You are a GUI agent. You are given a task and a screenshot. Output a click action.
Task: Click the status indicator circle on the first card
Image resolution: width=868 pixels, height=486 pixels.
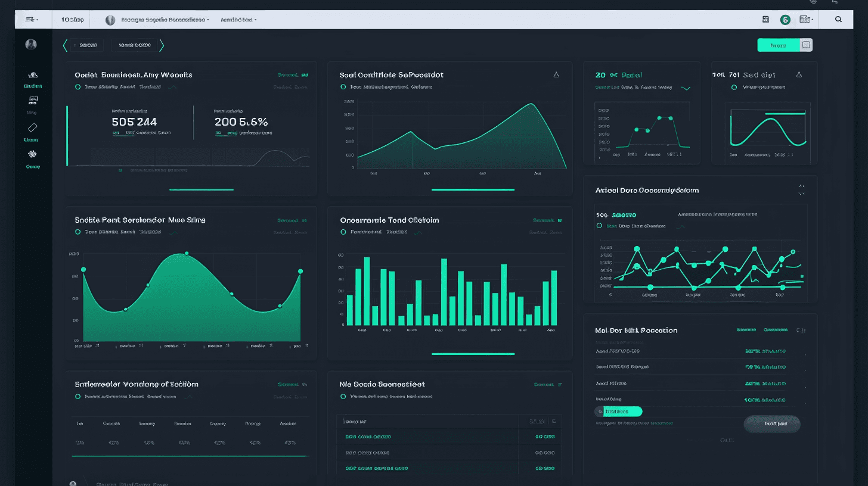[78, 86]
